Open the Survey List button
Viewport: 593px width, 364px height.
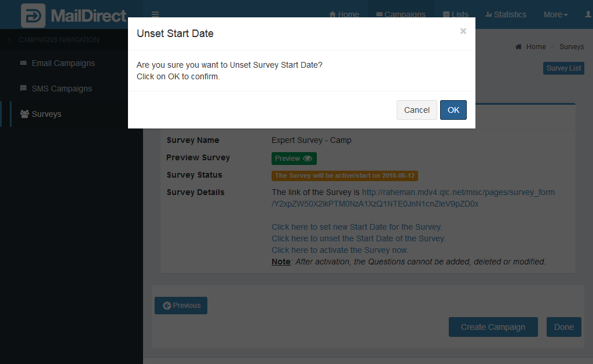point(563,68)
